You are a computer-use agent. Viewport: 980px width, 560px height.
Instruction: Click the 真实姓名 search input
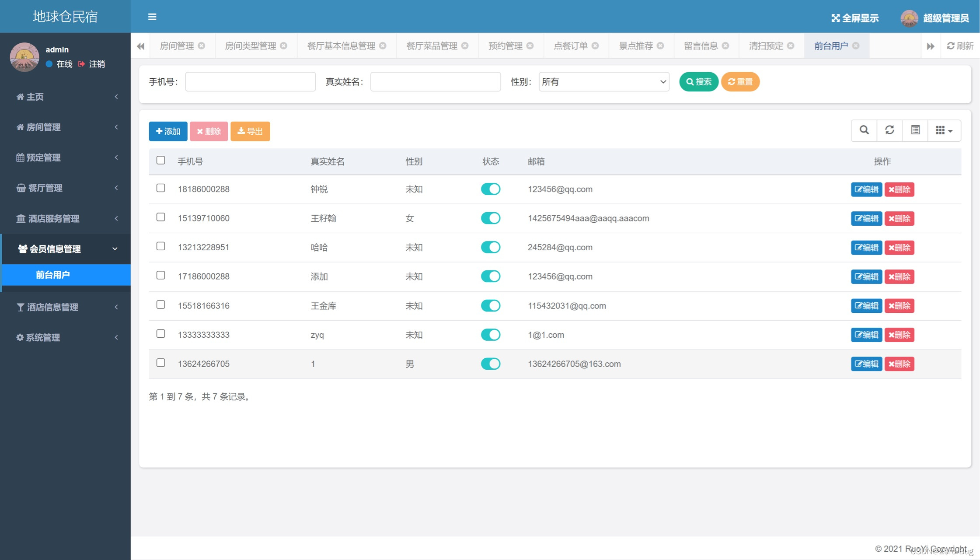click(435, 82)
